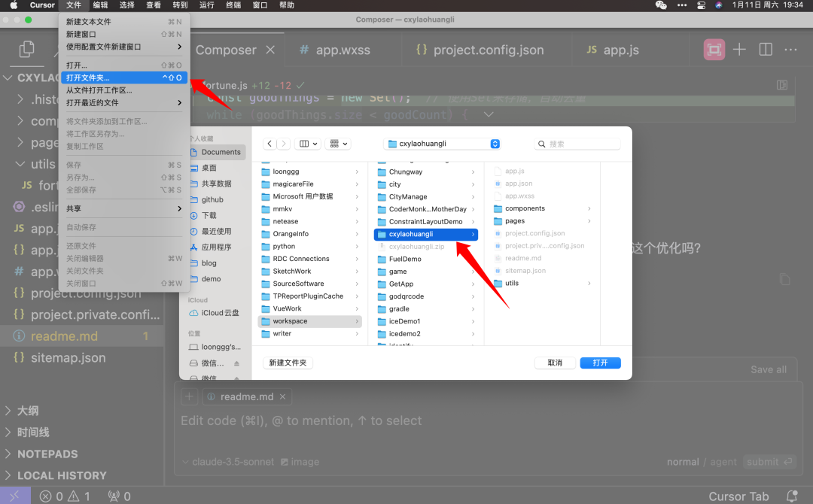Click the 取消 button

click(x=555, y=363)
